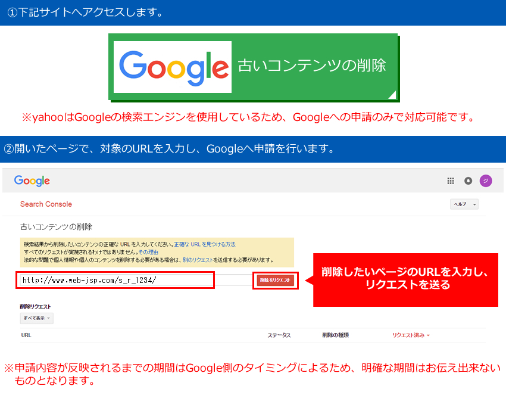Click the ステータス column header
506x420 pixels.
click(279, 335)
